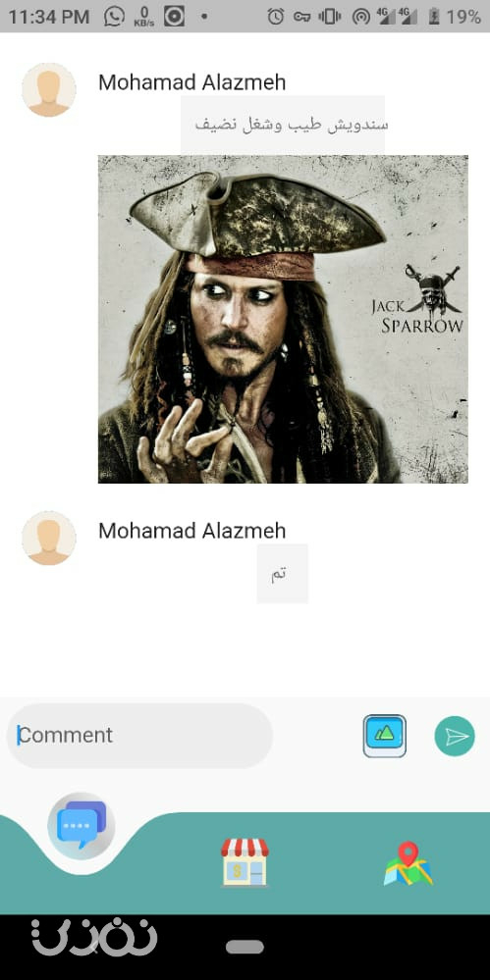Image resolution: width=490 pixels, height=980 pixels.
Task: Attach a picture with the image icon
Action: click(385, 736)
